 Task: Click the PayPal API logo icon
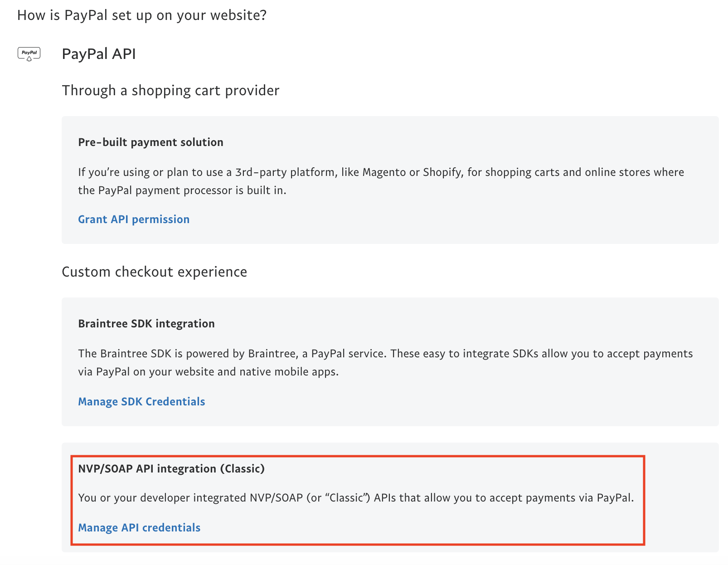pyautogui.click(x=29, y=54)
